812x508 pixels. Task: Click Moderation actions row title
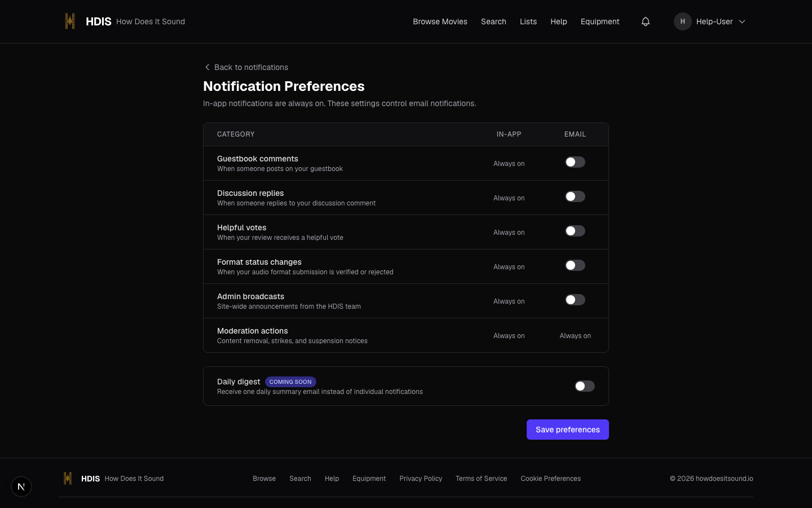pos(252,331)
